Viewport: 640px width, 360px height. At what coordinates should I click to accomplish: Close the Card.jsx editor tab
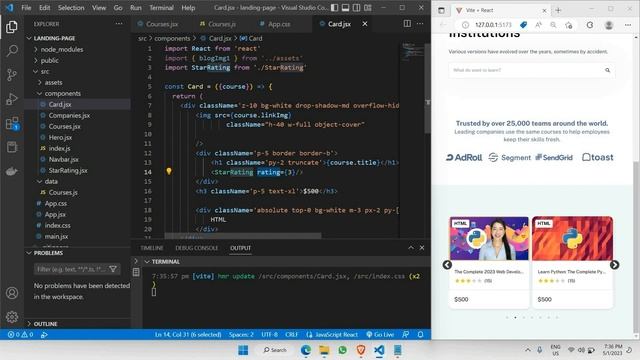(x=365, y=24)
